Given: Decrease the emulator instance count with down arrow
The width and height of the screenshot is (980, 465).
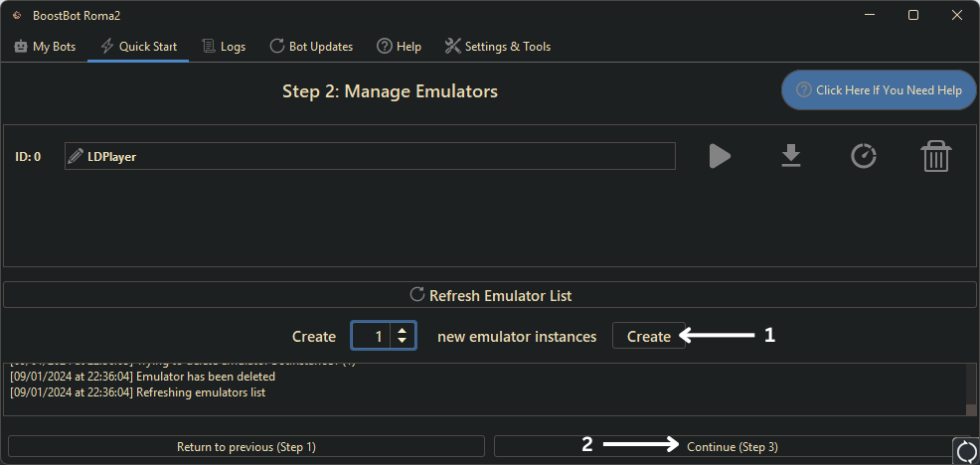Looking at the screenshot, I should pos(402,342).
